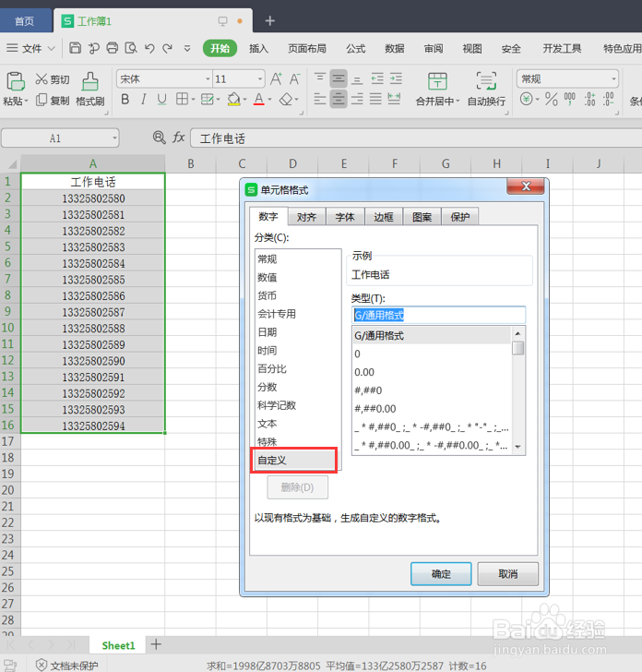
Task: Increase indent icon
Action: pos(396,78)
